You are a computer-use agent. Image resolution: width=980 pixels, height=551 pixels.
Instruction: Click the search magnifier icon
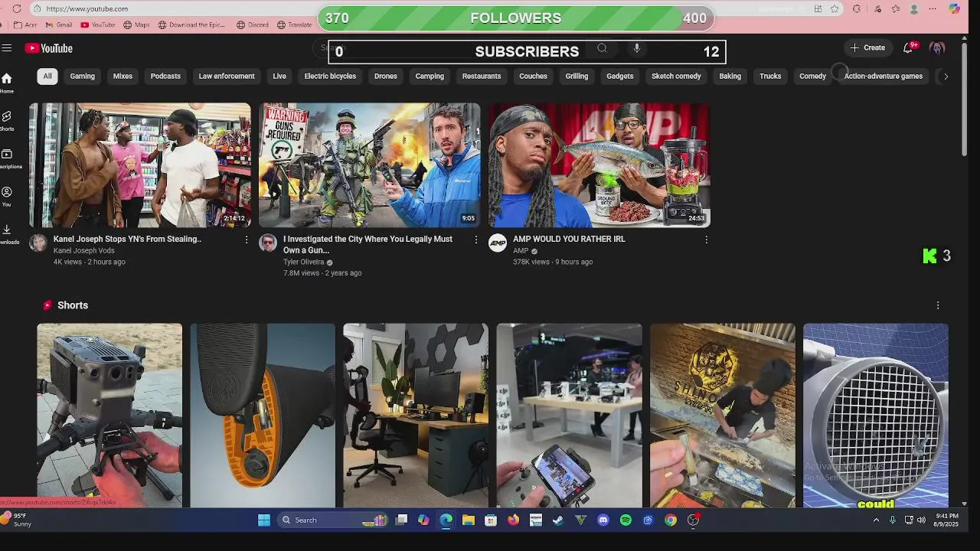pyautogui.click(x=602, y=48)
